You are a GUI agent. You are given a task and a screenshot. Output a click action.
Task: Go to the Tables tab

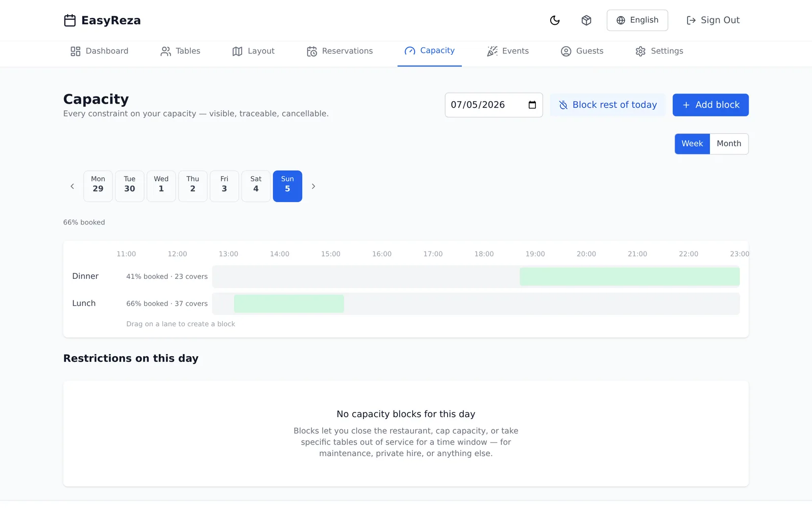(x=180, y=51)
